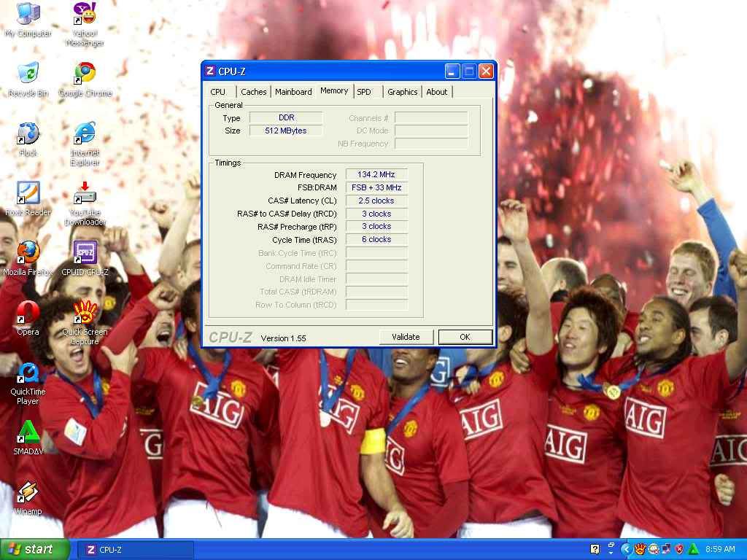Image resolution: width=747 pixels, height=560 pixels.
Task: Click the Validate button
Action: coord(406,337)
